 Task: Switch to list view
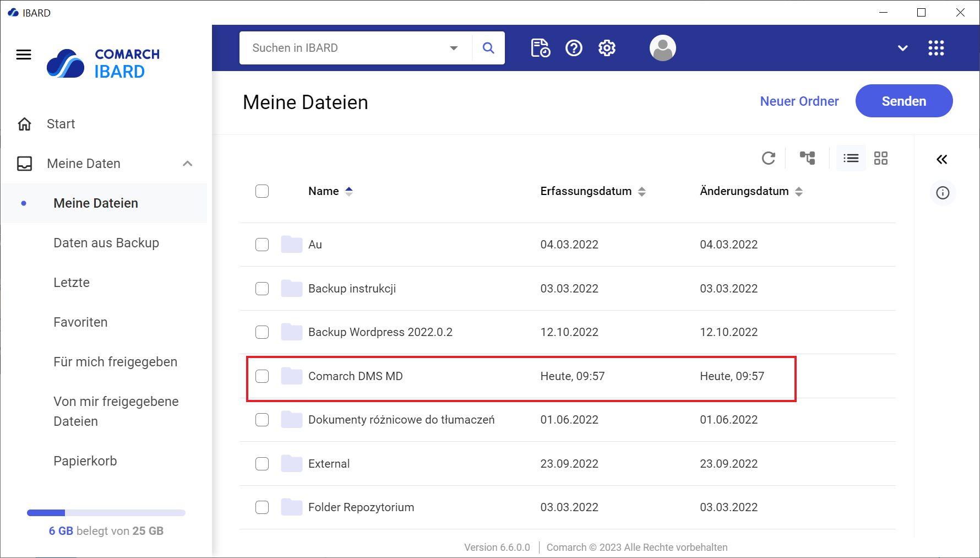851,159
